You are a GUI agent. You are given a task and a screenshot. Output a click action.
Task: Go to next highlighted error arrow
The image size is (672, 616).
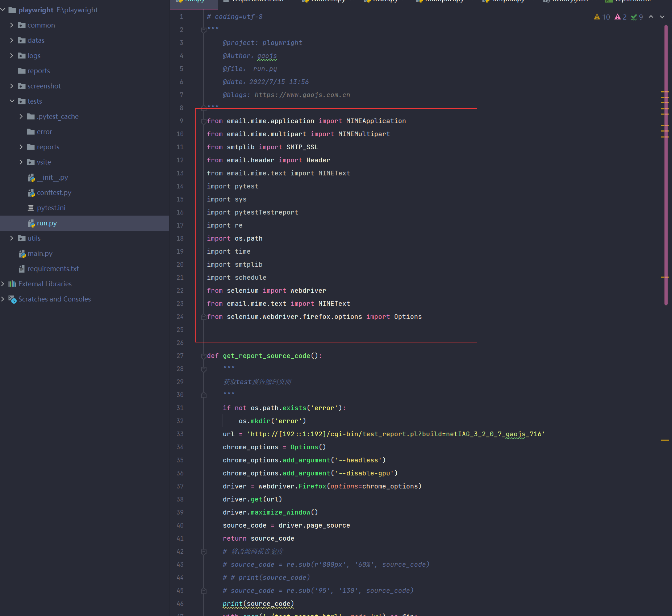pyautogui.click(x=662, y=17)
